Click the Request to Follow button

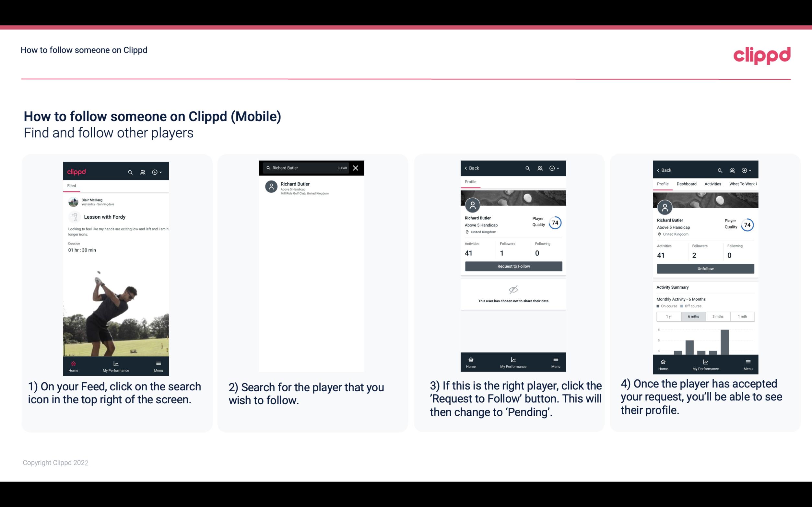[x=513, y=266]
